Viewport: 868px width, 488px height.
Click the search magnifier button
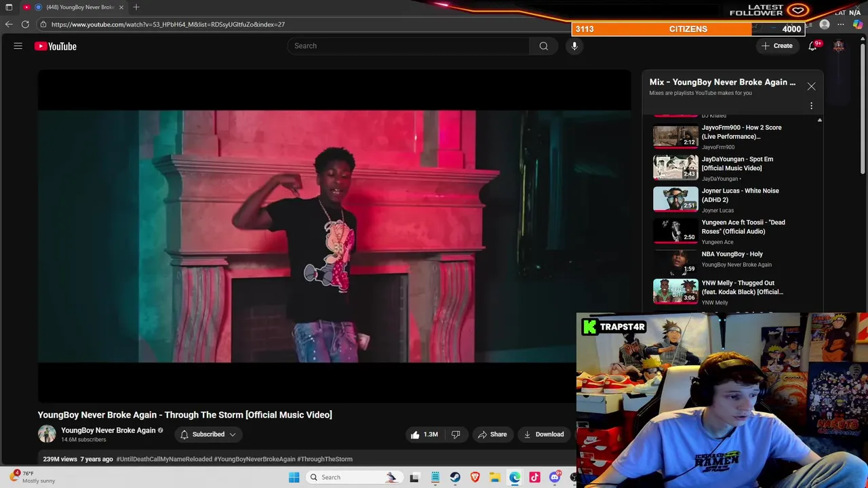point(543,46)
